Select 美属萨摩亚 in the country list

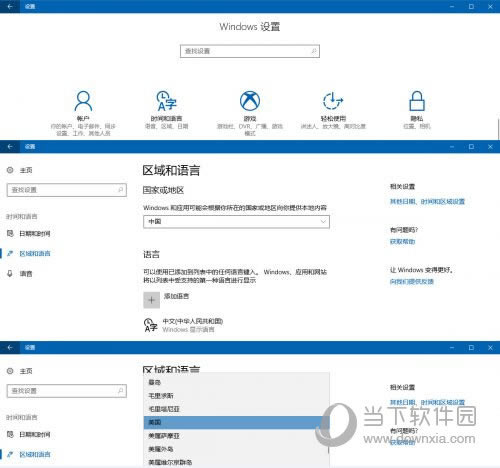(x=236, y=436)
